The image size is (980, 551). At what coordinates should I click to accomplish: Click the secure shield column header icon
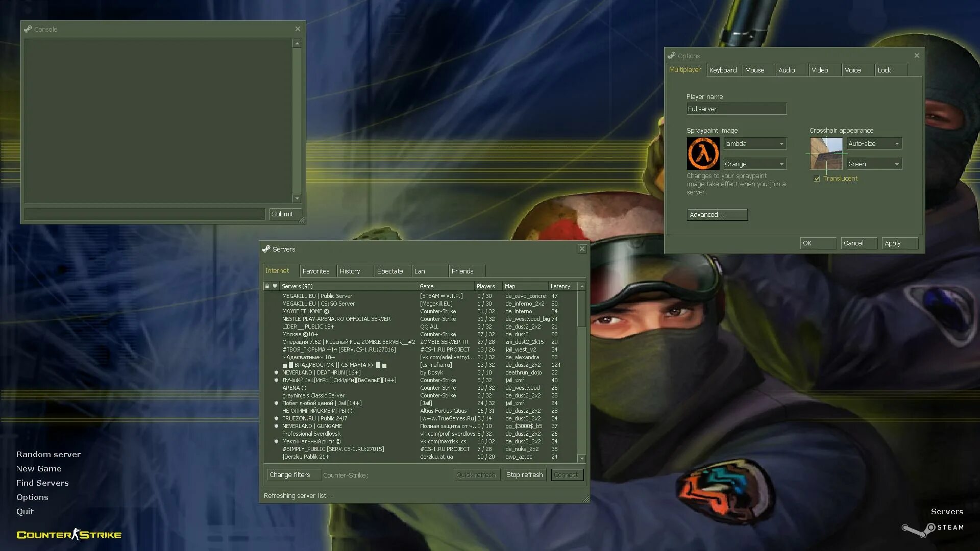pos(275,286)
